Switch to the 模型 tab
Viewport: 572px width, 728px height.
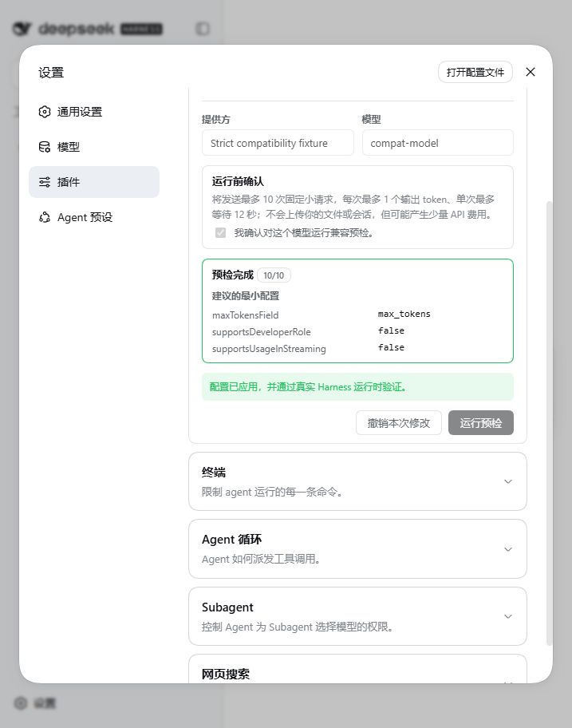[94, 147]
